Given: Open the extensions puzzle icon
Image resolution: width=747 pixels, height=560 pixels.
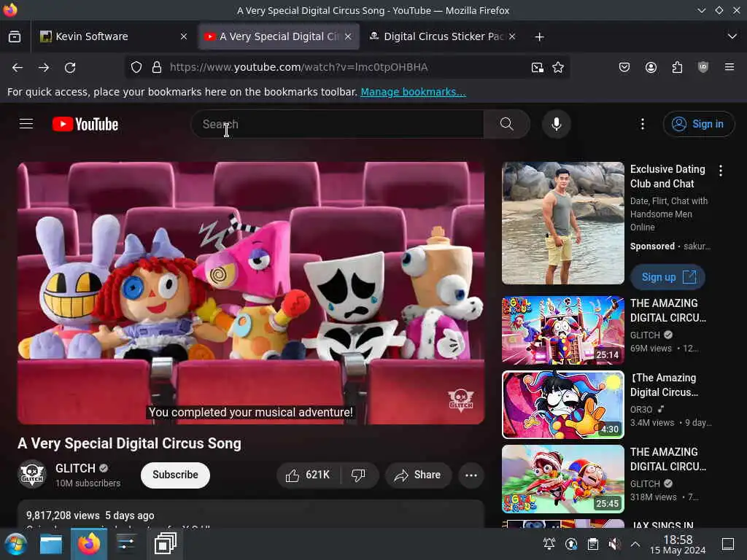Looking at the screenshot, I should coord(677,67).
